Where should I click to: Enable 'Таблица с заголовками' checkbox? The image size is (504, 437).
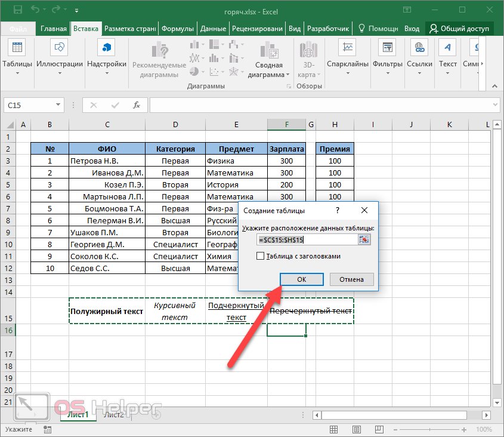coord(260,256)
